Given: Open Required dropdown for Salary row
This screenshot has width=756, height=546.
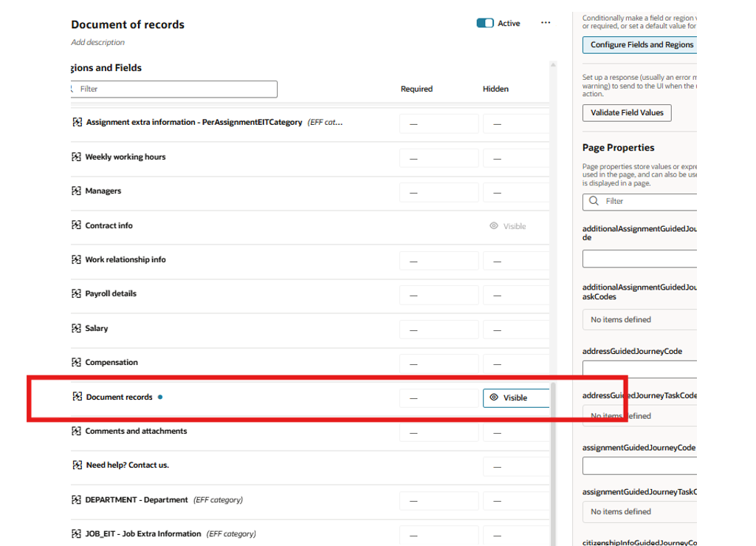Looking at the screenshot, I should [439, 330].
